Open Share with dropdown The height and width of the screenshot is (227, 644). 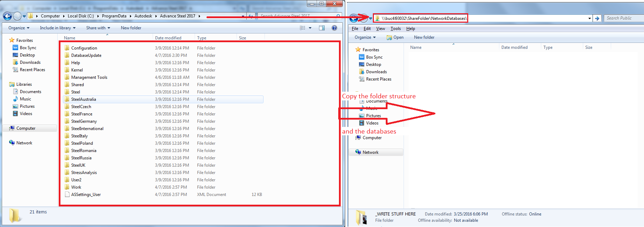coord(98,28)
